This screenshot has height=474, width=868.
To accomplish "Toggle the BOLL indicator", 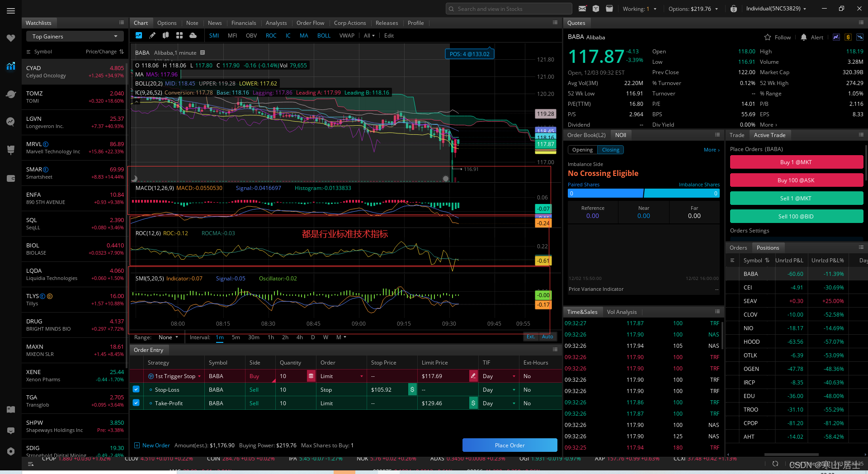I will [324, 35].
